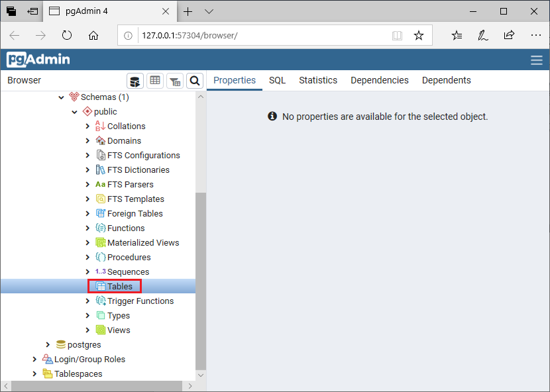This screenshot has height=392, width=550.
Task: Expand the postgres database node
Action: [47, 344]
